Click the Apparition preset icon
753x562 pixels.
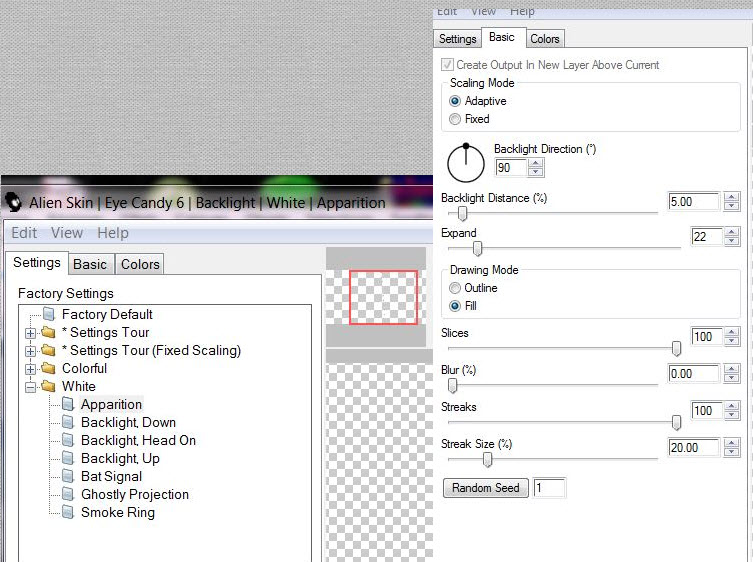(68, 404)
